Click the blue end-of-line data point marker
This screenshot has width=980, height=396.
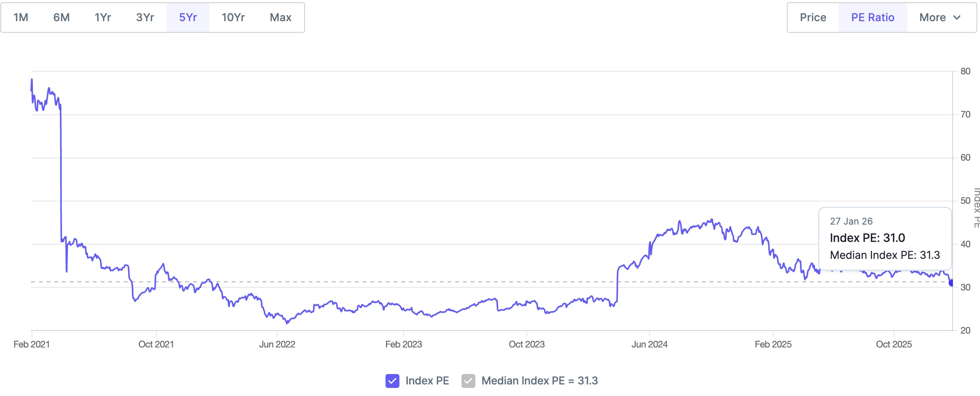tap(951, 283)
